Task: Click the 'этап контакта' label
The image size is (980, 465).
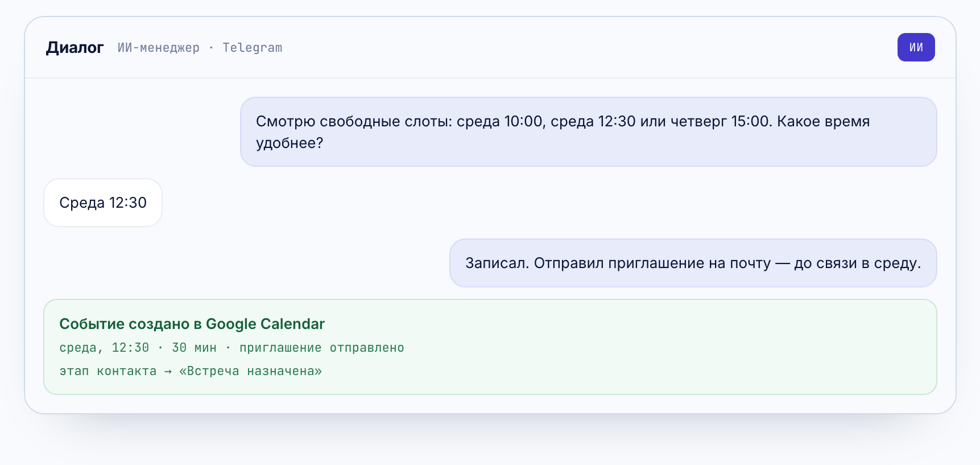Action: coord(108,371)
